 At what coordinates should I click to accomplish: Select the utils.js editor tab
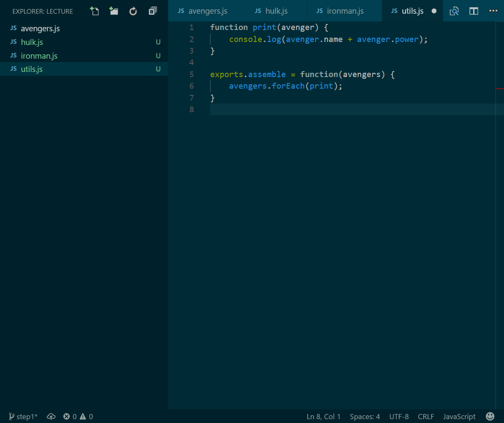412,11
